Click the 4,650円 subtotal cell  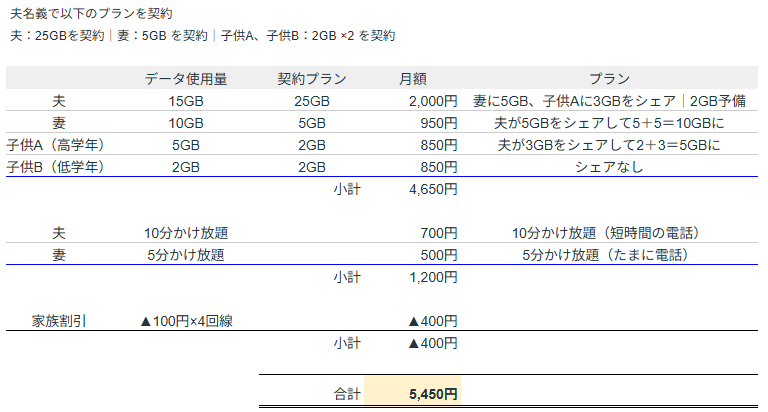click(x=432, y=189)
